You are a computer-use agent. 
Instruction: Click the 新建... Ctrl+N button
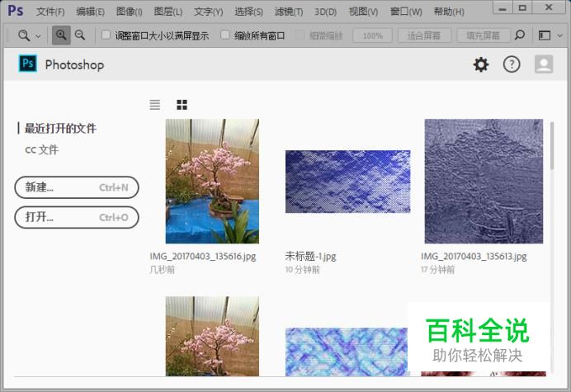coord(77,187)
